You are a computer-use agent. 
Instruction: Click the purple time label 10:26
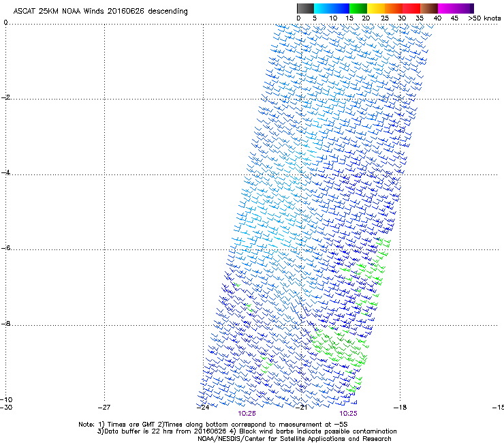pyautogui.click(x=247, y=414)
